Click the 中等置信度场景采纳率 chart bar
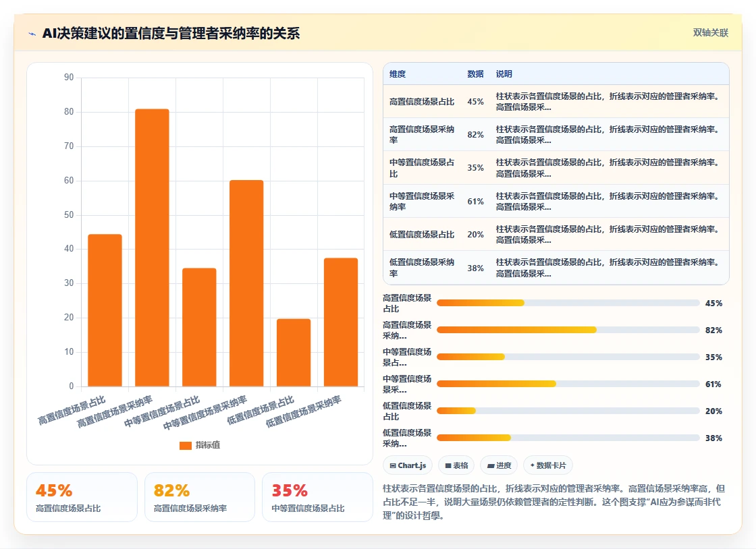The height and width of the screenshot is (549, 756). tap(246, 283)
